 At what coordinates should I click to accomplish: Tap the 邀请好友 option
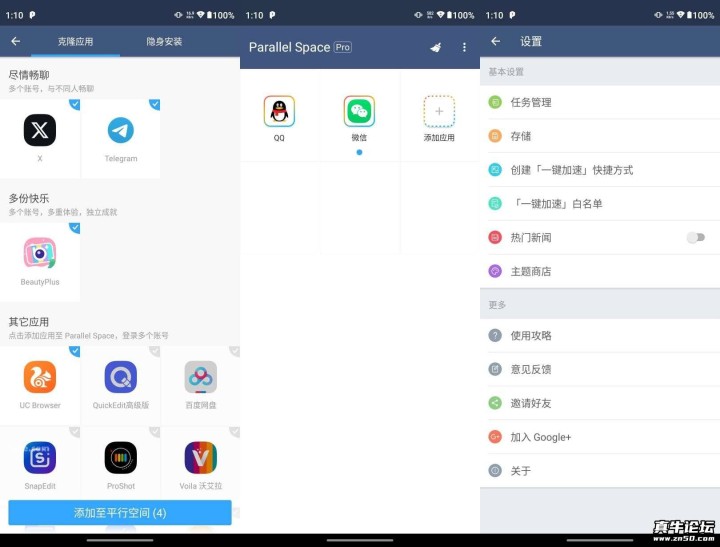[x=531, y=403]
